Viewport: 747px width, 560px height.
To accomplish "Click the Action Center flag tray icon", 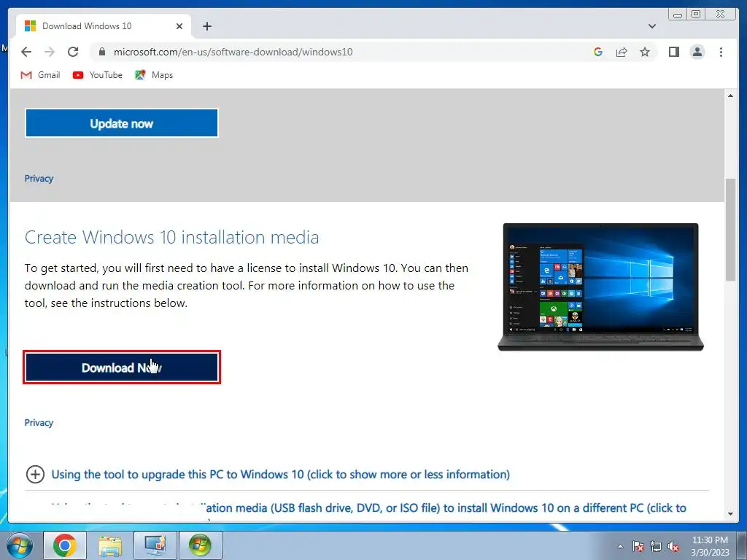I will [638, 546].
